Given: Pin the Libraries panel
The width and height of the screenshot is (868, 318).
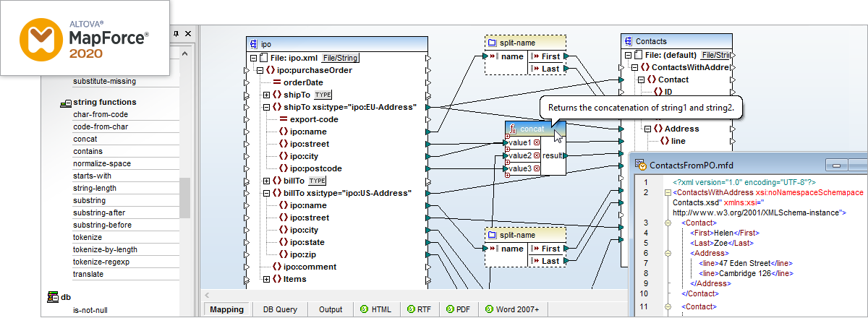Looking at the screenshot, I should (x=175, y=34).
